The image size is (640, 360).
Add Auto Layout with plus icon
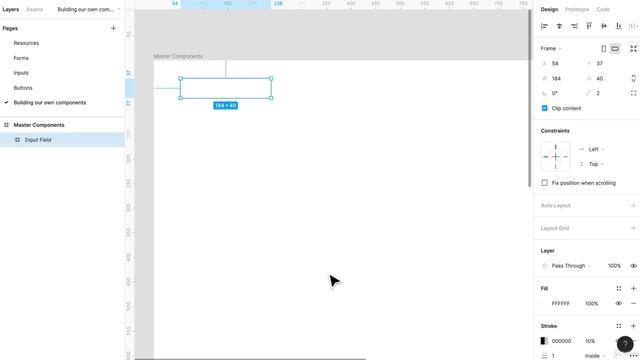[633, 205]
